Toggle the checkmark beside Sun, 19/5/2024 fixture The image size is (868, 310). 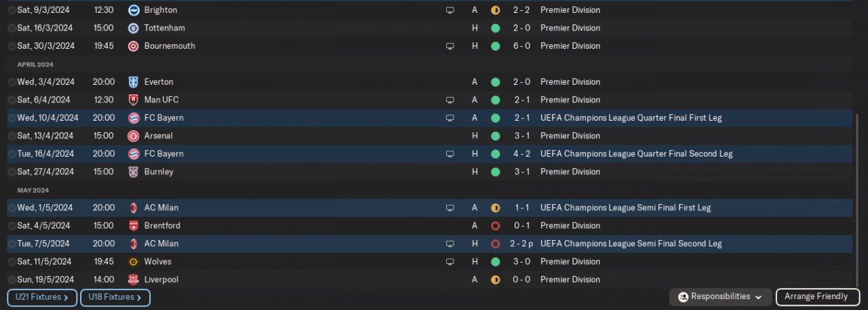click(12, 279)
